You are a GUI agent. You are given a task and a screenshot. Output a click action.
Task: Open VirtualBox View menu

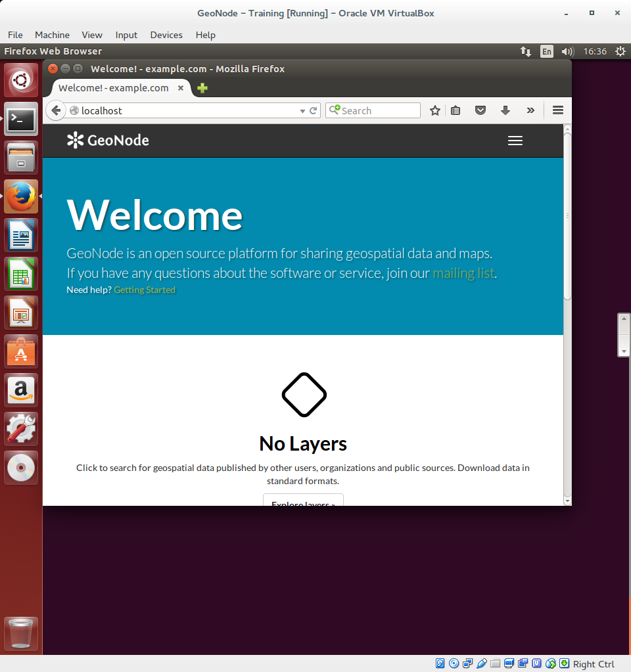pos(92,35)
